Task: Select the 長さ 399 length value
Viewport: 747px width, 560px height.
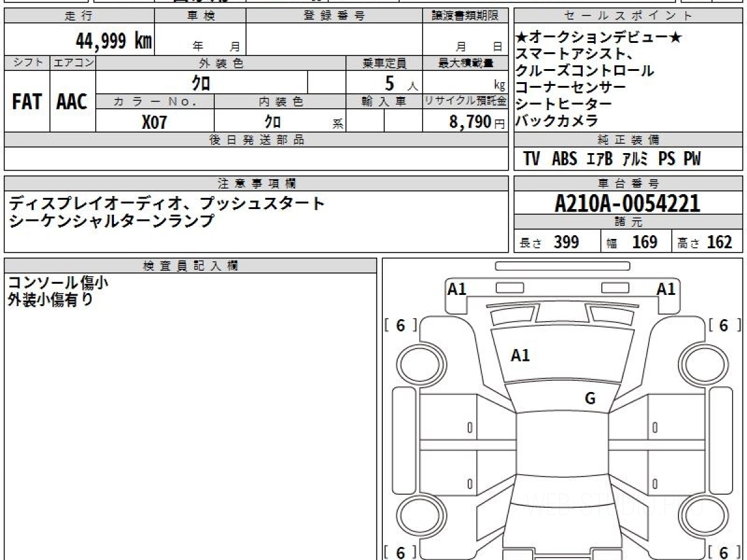Action: (x=549, y=242)
